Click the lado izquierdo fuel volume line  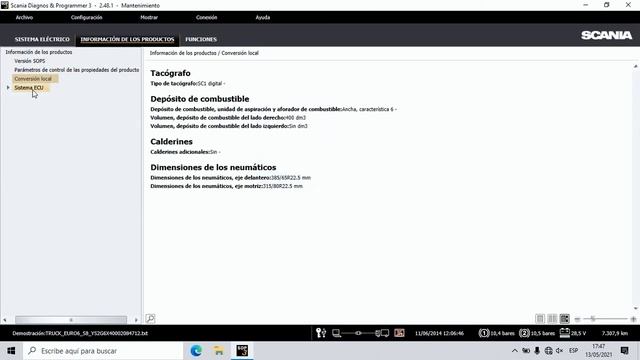(229, 126)
